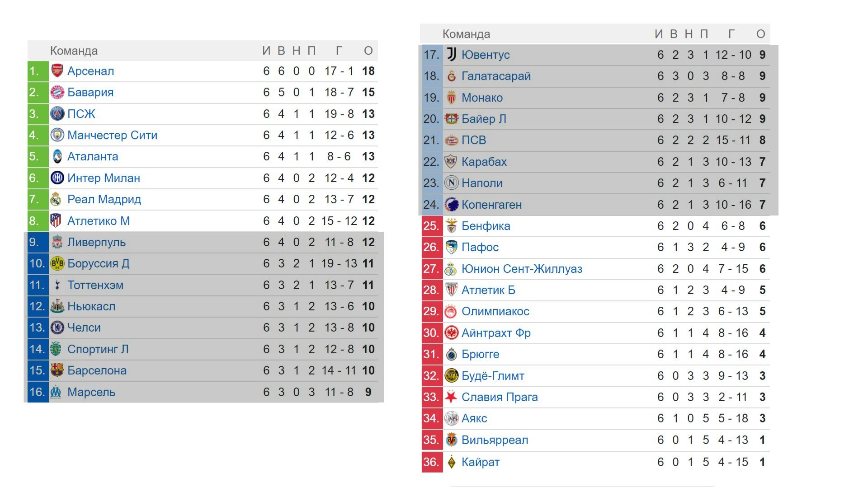
Task: Click the Вильярреал team name
Action: [495, 440]
